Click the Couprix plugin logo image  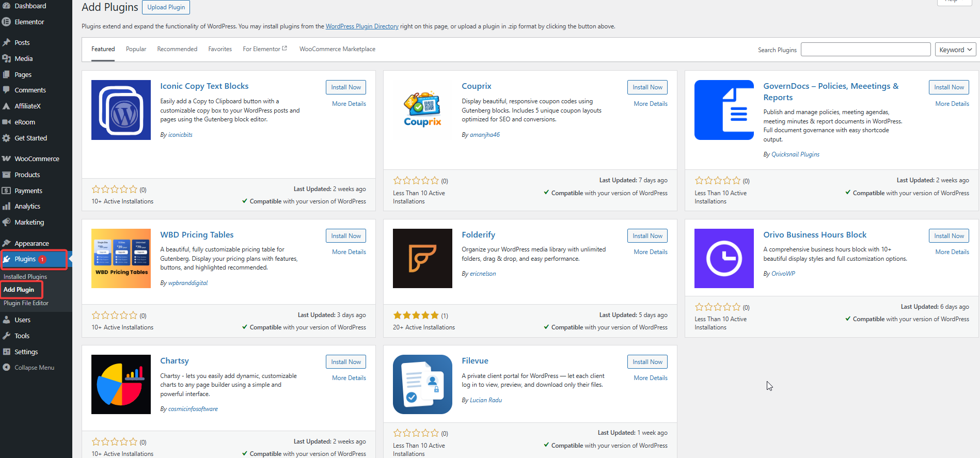click(422, 110)
